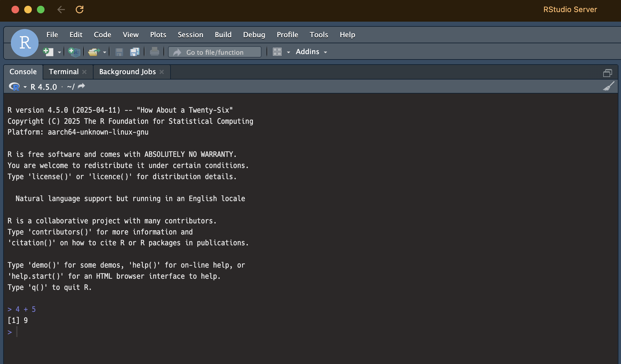Click the Create a Project icon
Viewport: 621px width, 364px height.
(74, 52)
